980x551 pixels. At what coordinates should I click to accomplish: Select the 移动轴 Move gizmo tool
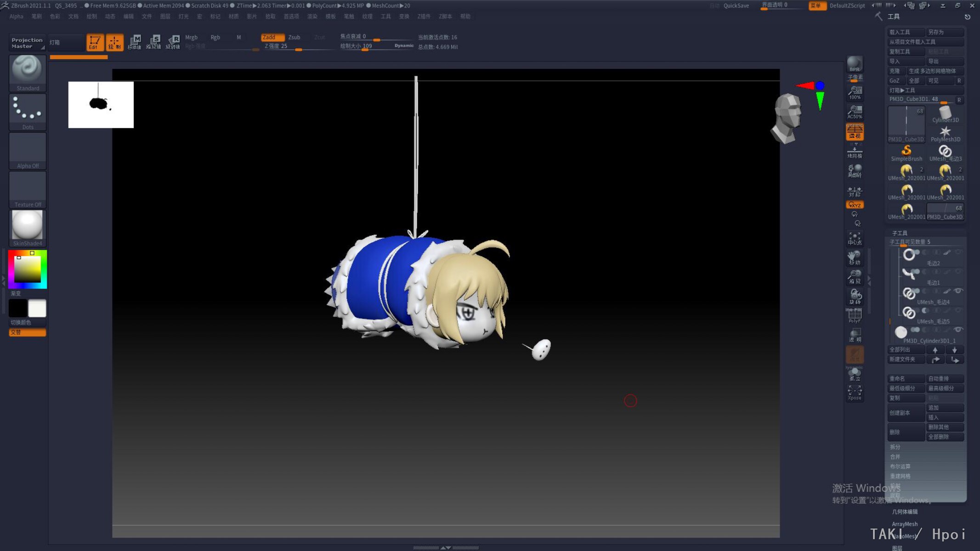point(134,42)
